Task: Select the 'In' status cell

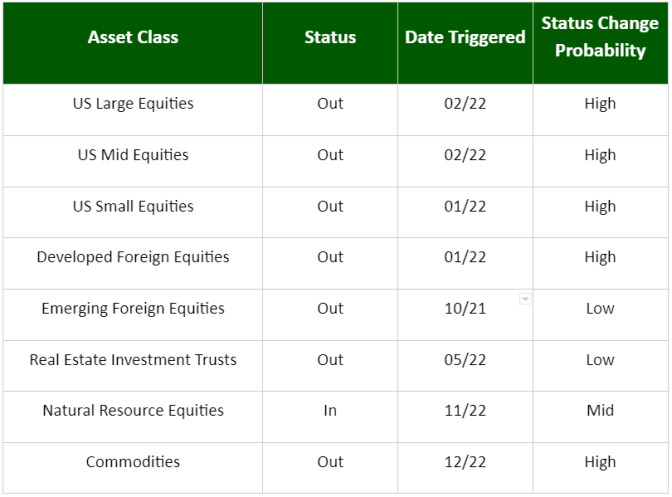Action: [330, 416]
